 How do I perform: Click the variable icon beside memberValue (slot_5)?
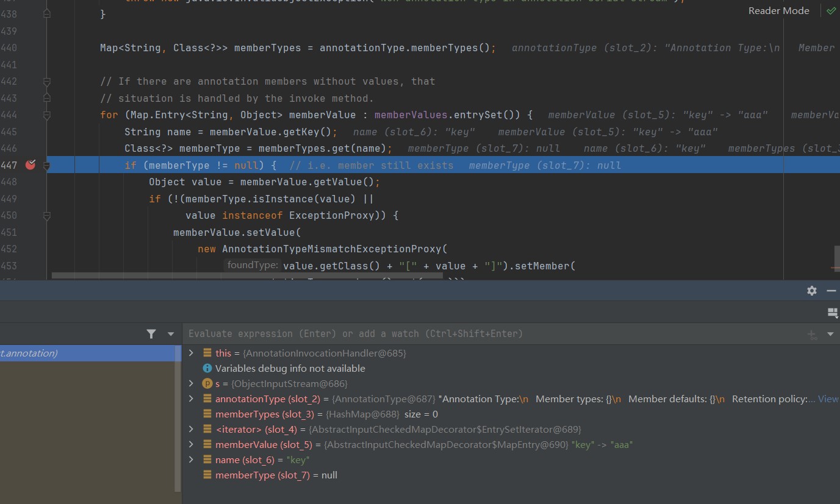pyautogui.click(x=207, y=444)
